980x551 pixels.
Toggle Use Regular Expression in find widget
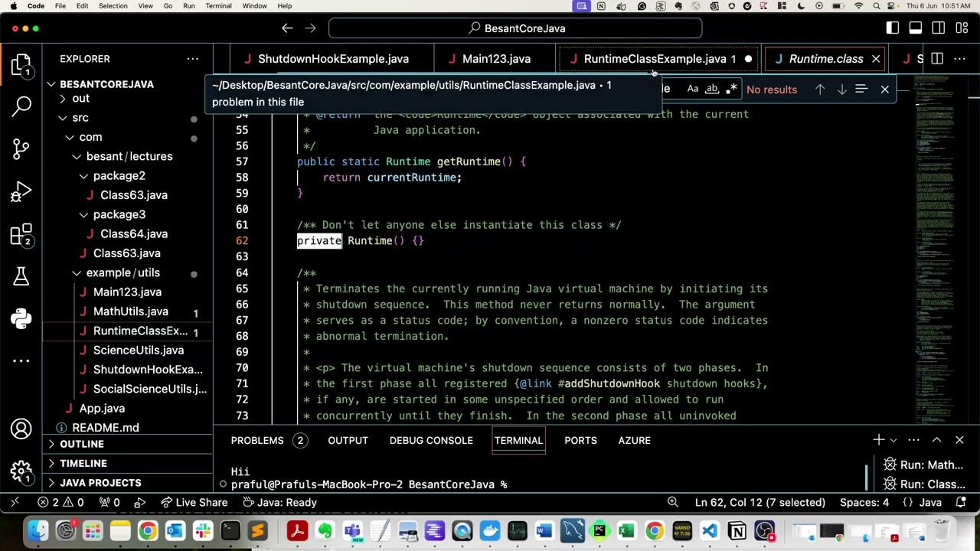point(731,89)
